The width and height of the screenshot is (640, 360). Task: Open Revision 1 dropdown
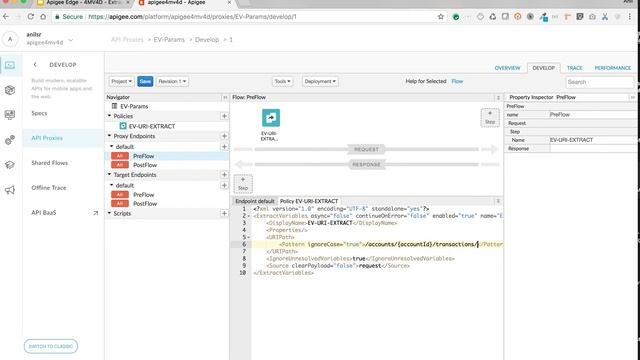pyautogui.click(x=172, y=81)
